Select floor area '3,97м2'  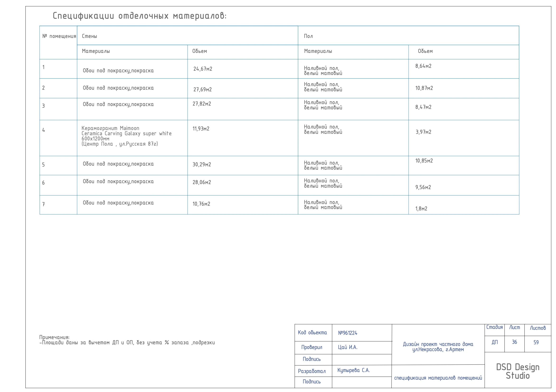pyautogui.click(x=424, y=132)
